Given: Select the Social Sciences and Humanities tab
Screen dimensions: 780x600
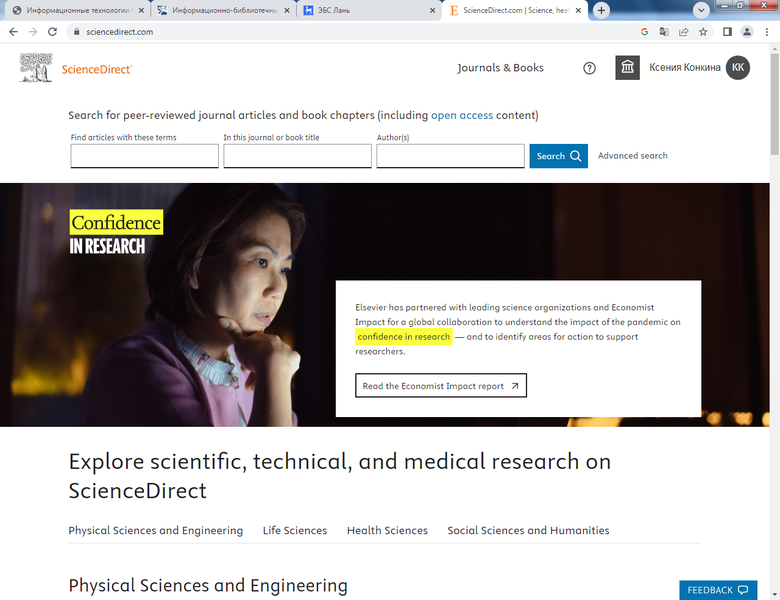Looking at the screenshot, I should [x=528, y=530].
